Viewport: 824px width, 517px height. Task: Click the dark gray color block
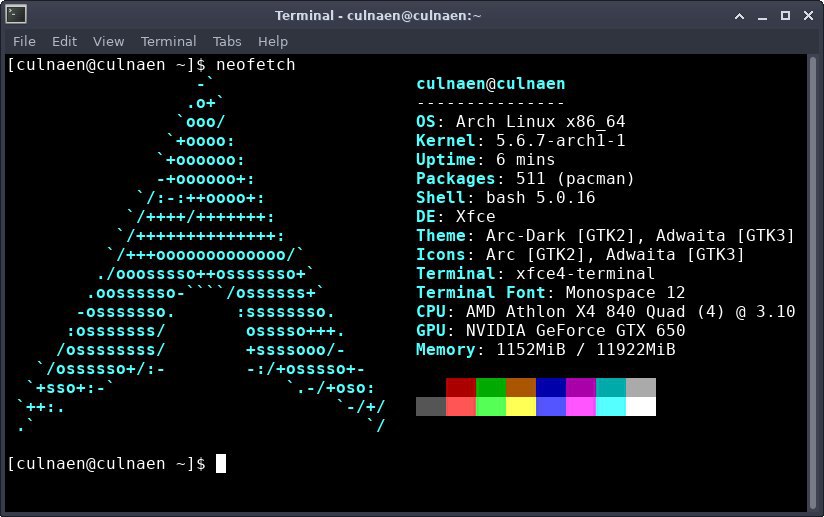431,406
